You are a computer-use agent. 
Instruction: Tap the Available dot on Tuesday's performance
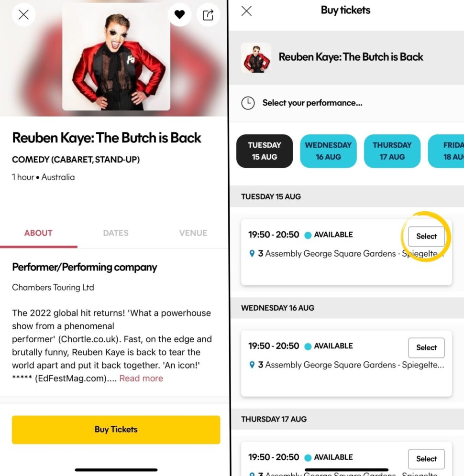(x=308, y=235)
